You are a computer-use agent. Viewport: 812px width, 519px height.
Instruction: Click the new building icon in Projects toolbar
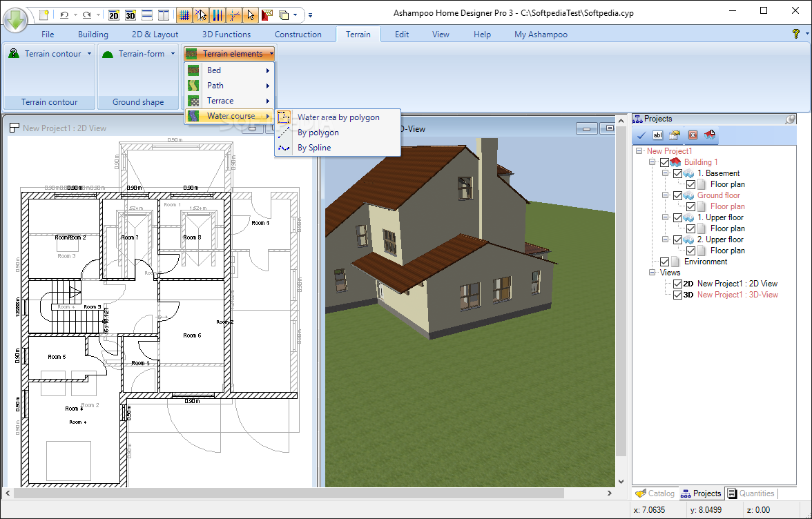click(710, 135)
